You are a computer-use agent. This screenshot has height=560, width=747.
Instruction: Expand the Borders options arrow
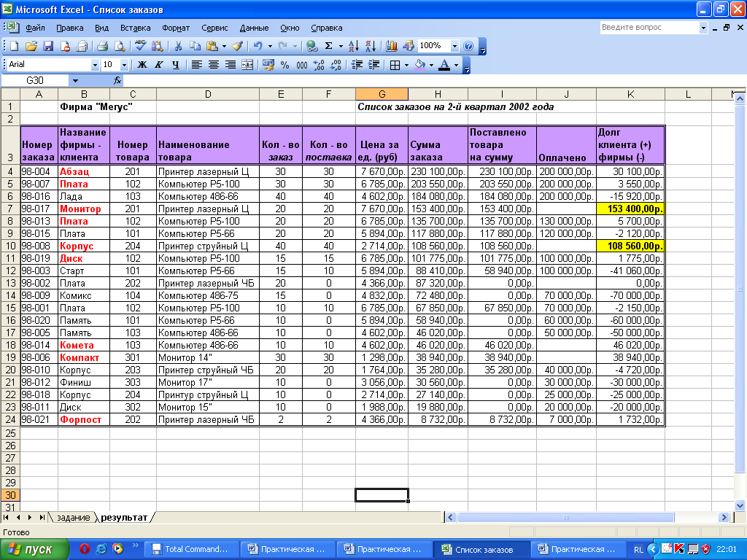click(x=406, y=65)
